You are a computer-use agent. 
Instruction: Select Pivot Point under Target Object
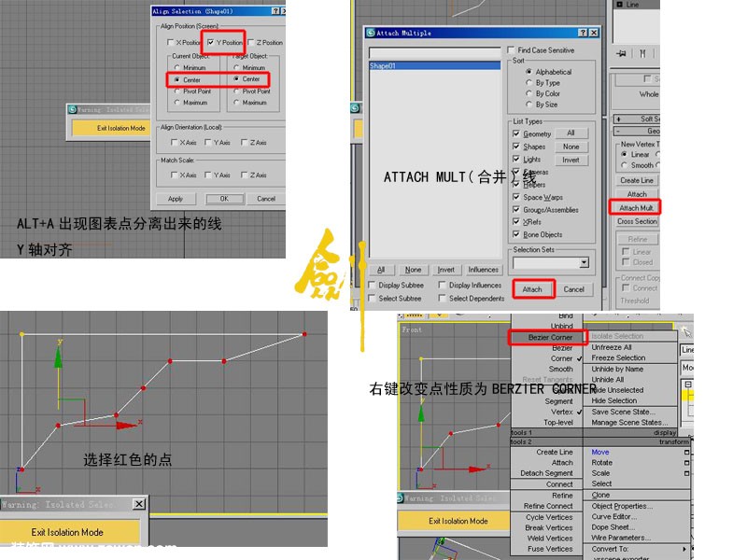tap(236, 91)
